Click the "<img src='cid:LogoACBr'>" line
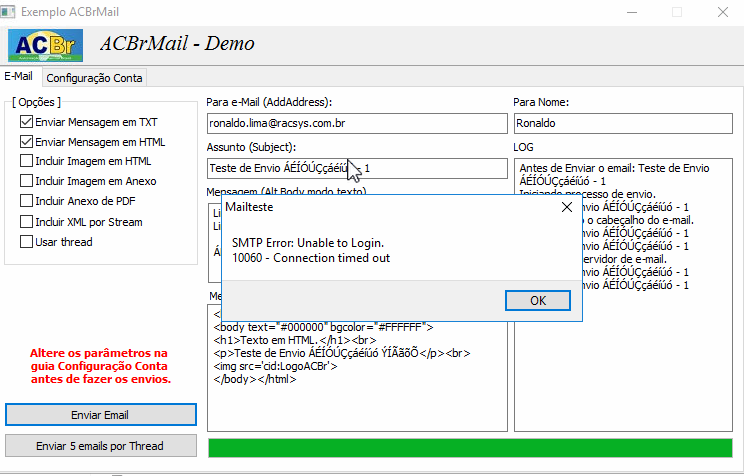744x476 pixels. pyautogui.click(x=275, y=366)
